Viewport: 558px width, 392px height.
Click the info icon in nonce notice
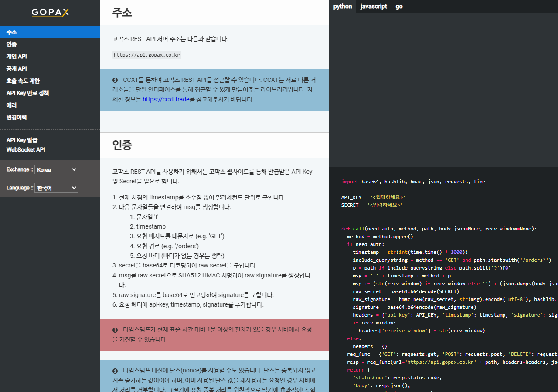point(115,371)
